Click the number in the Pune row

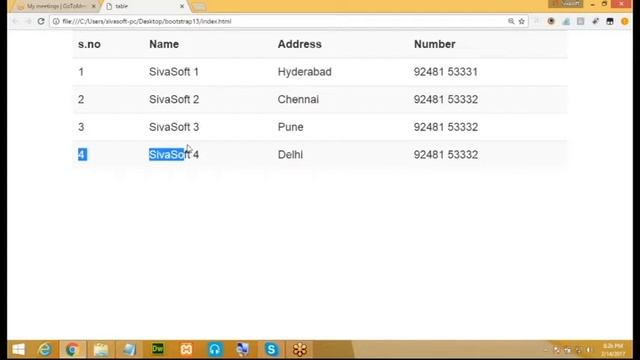pyautogui.click(x=446, y=127)
